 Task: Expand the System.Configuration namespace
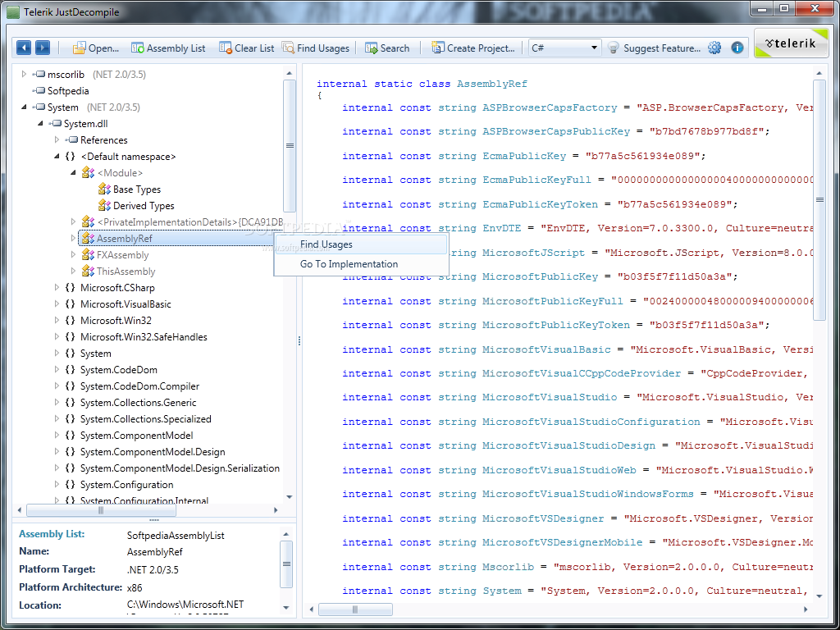57,485
